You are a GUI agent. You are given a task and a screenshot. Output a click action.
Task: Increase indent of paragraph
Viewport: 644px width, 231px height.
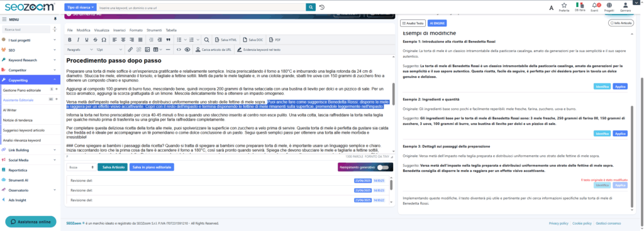(160, 40)
